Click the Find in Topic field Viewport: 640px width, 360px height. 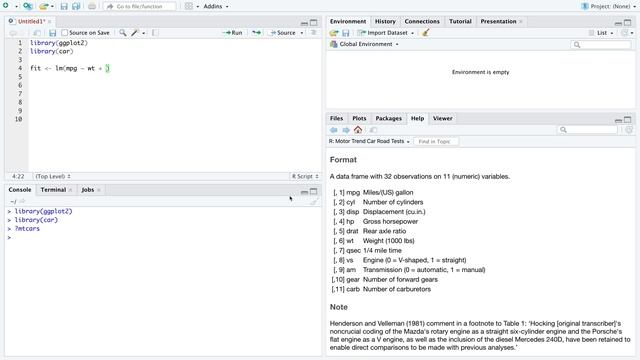tap(436, 141)
